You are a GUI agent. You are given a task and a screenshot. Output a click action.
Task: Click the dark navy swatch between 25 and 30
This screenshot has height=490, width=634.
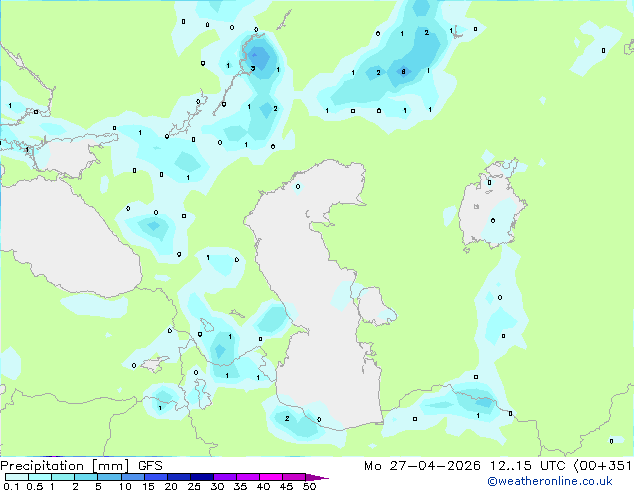(x=201, y=477)
